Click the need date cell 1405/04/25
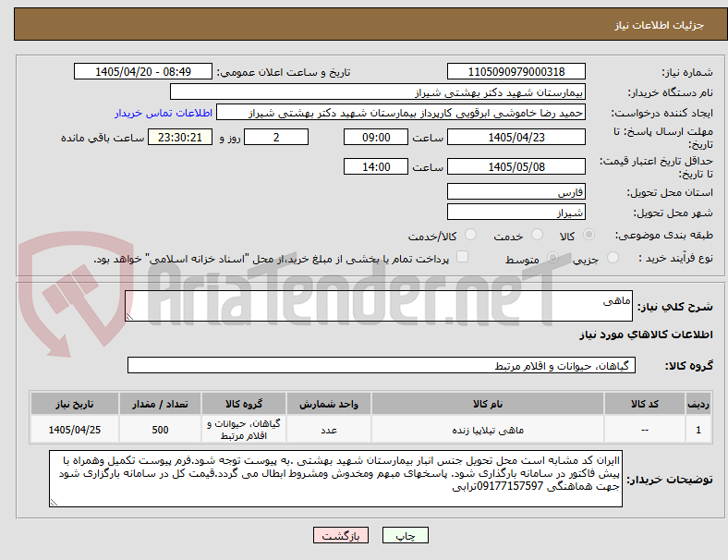Screen dimensions: 728x560 click(x=75, y=430)
